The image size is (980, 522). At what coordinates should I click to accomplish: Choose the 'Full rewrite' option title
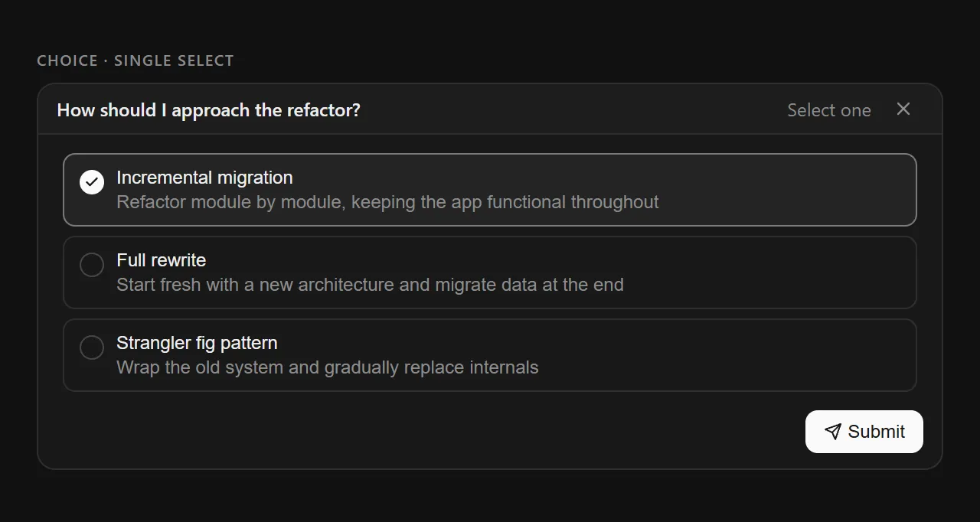point(161,260)
